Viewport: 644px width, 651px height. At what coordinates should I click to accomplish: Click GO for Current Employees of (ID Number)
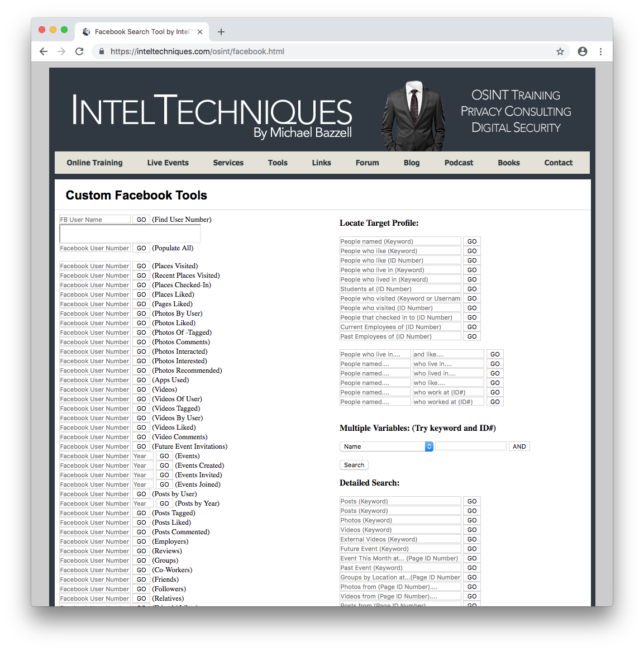tap(472, 327)
